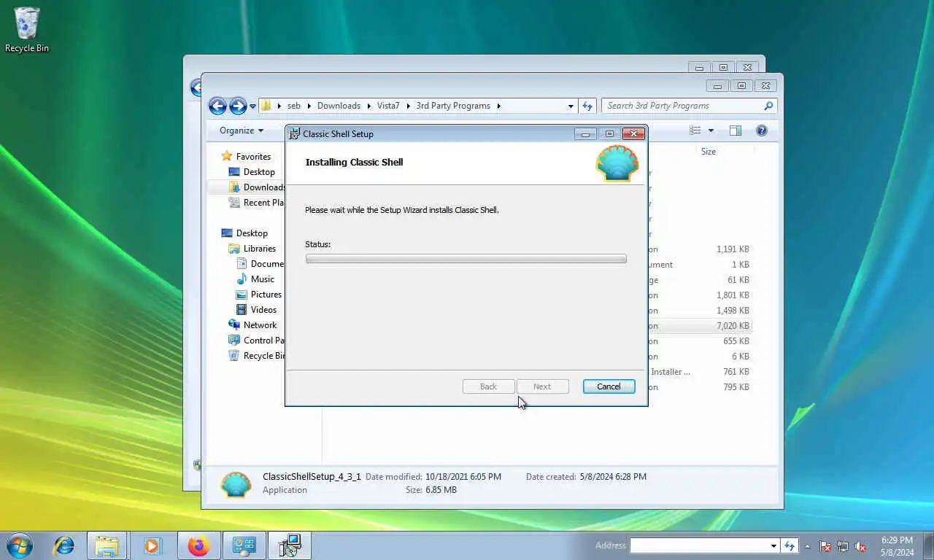Select Desktop under Favorites
Image resolution: width=934 pixels, height=560 pixels.
coord(252,172)
